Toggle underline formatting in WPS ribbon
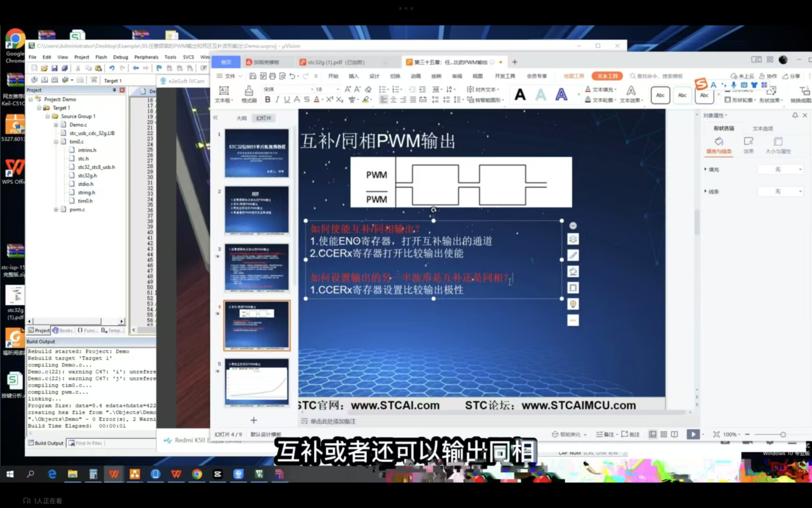Image resolution: width=812 pixels, height=508 pixels. [x=287, y=100]
